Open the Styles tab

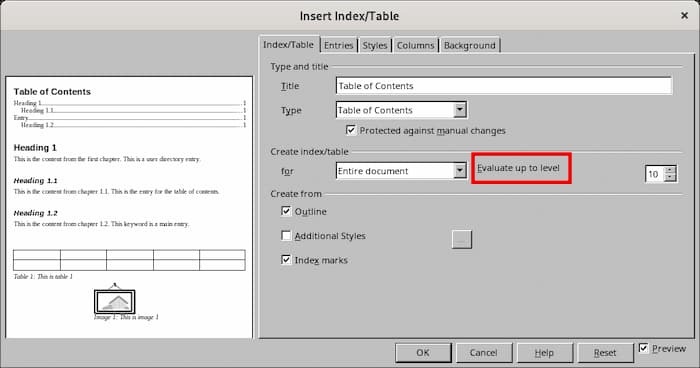(375, 46)
